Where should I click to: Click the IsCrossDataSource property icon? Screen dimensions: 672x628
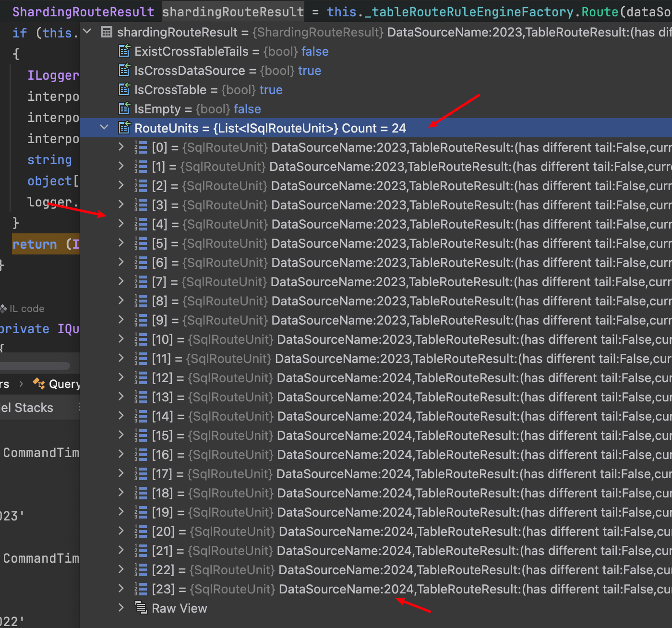124,70
